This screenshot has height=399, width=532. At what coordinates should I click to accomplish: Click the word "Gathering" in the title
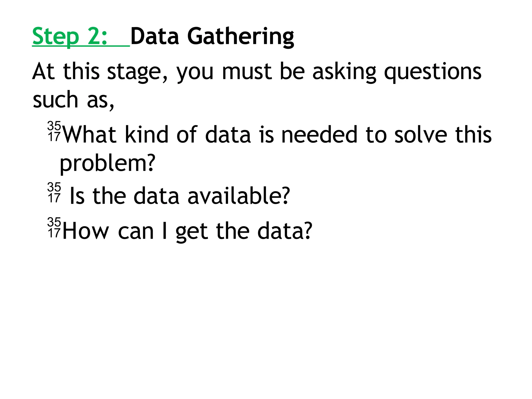pos(241,38)
